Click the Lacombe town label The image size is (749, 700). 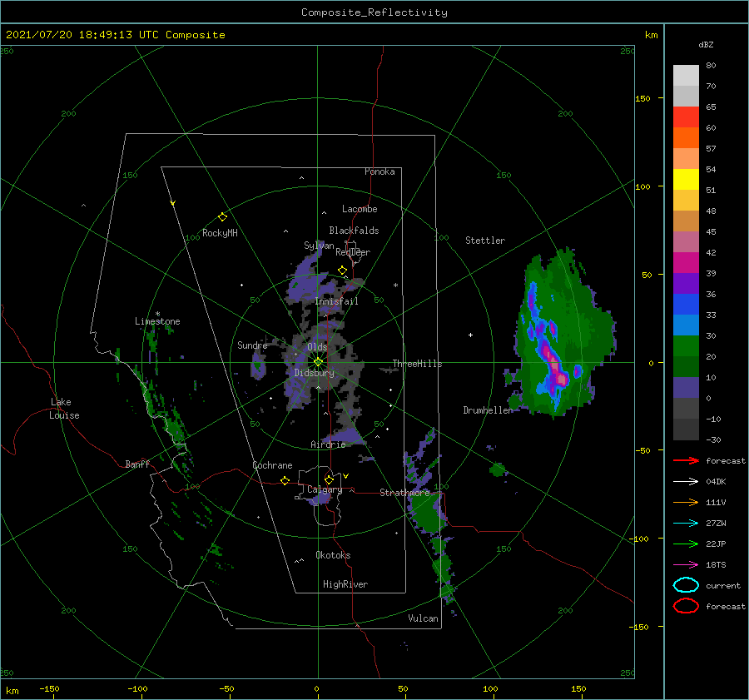tap(360, 209)
